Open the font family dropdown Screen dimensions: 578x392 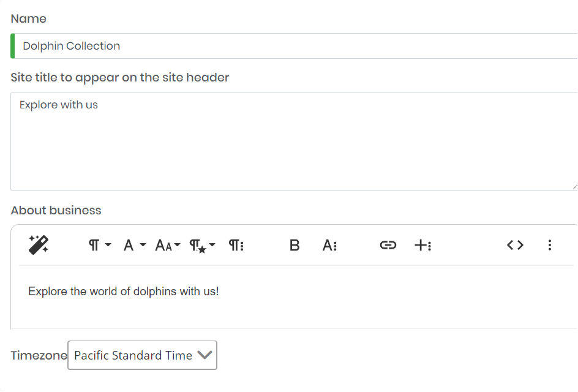click(135, 245)
